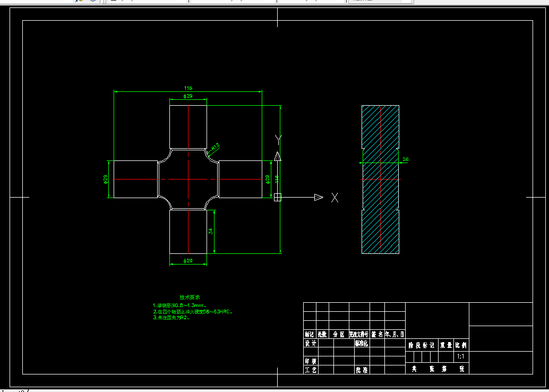
Task: Click the 阶段标记 cell in the title block
Action: point(422,345)
